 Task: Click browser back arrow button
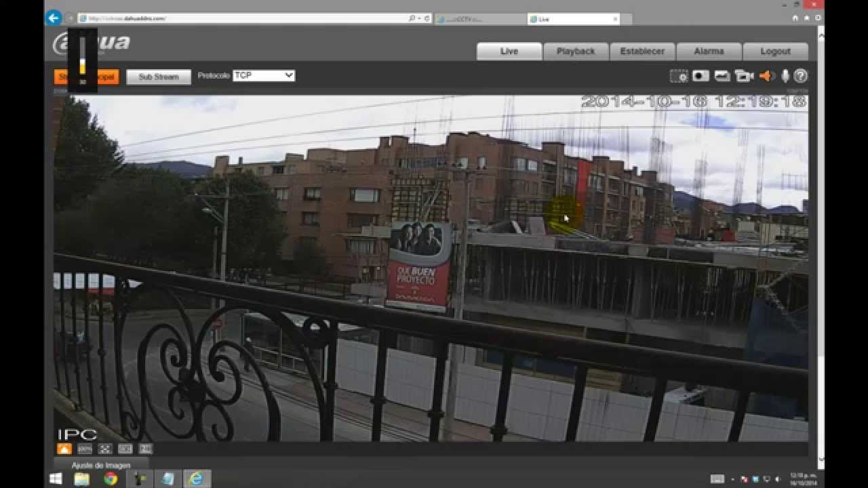click(x=54, y=18)
